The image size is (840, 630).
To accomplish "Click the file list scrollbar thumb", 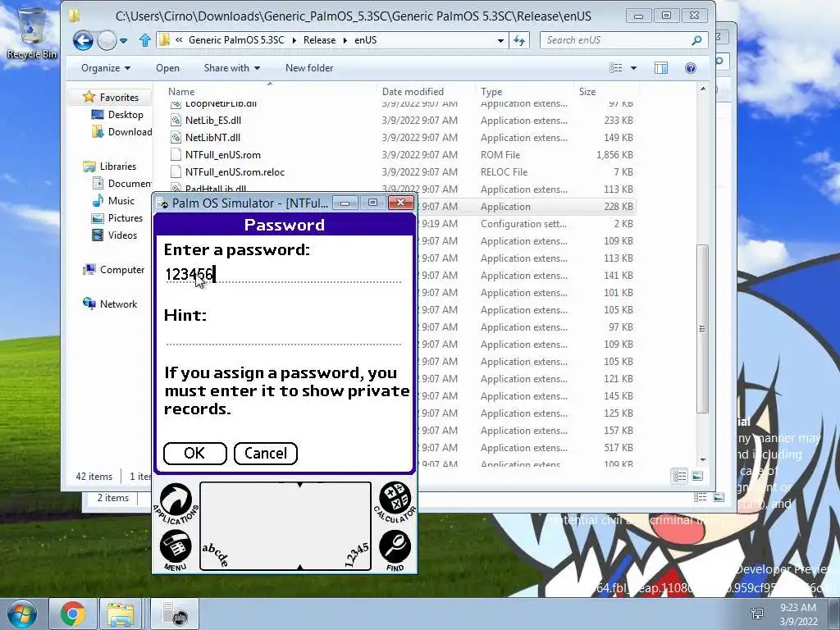I will (x=702, y=328).
